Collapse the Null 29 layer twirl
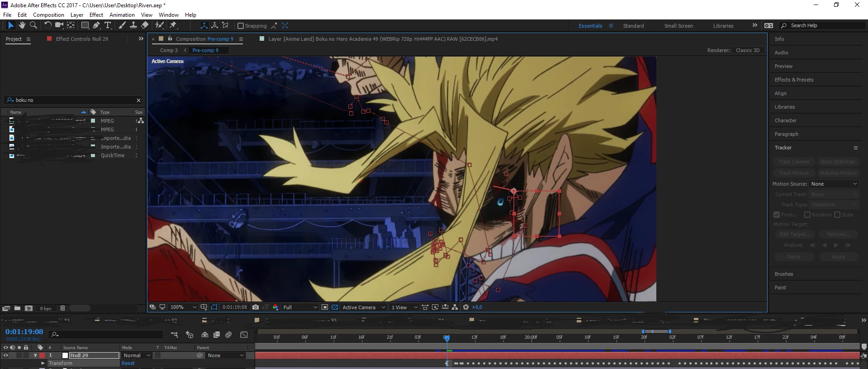Screen dimensions: 868x369 click(x=35, y=355)
